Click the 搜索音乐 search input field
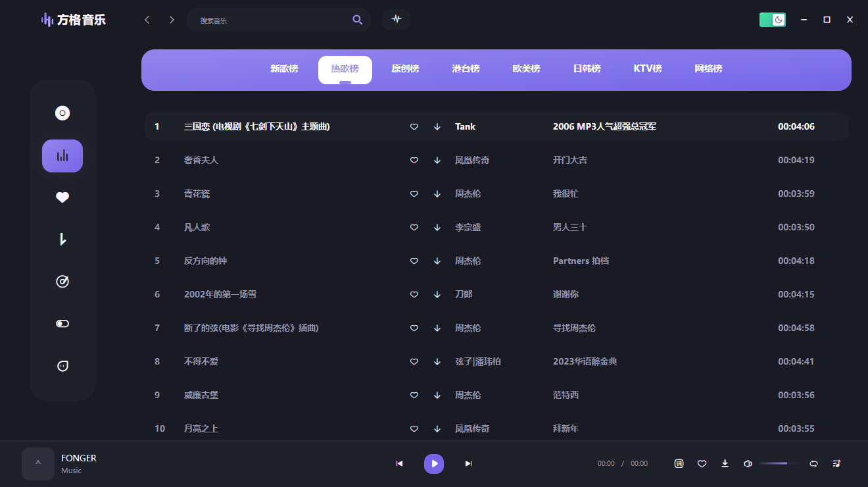The image size is (868, 487). point(270,20)
